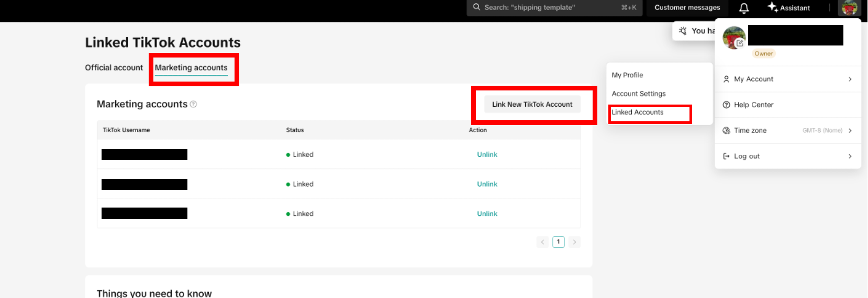
Task: Expand the Log out chevron
Action: (x=850, y=156)
